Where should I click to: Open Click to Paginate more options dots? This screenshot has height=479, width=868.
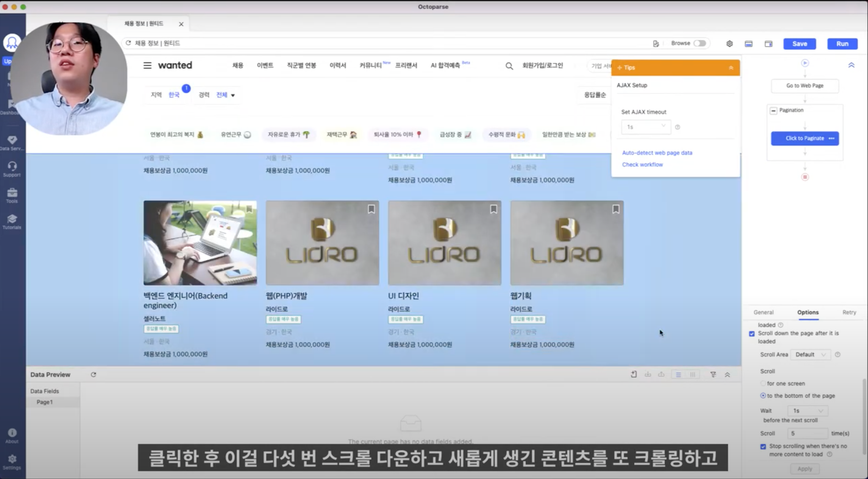click(x=832, y=138)
